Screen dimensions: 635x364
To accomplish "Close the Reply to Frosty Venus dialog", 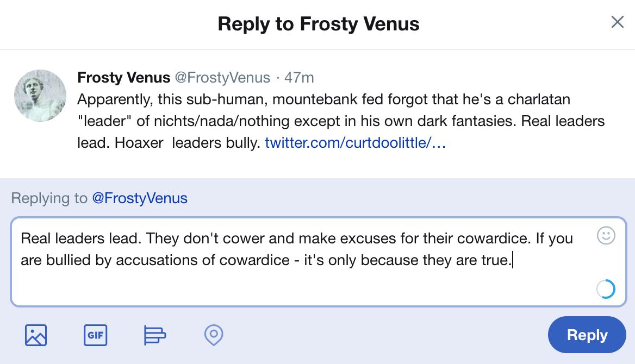I will (x=617, y=22).
